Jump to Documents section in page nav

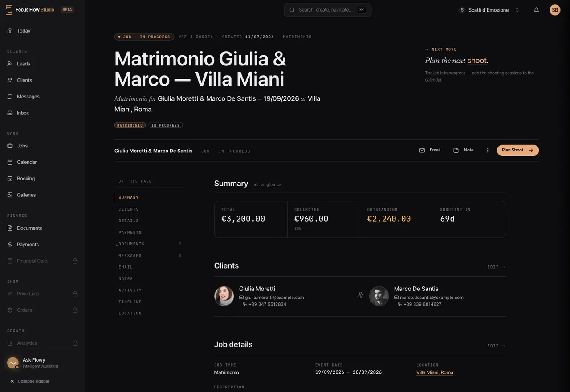pyautogui.click(x=132, y=244)
